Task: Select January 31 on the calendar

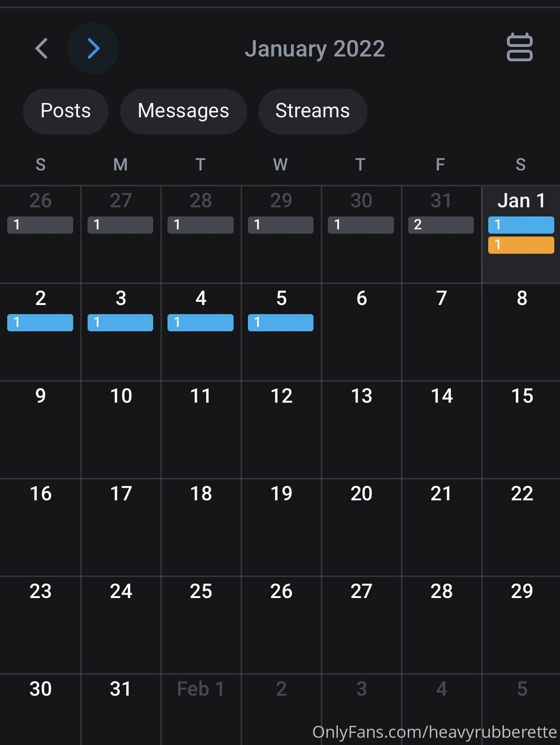Action: [x=121, y=709]
